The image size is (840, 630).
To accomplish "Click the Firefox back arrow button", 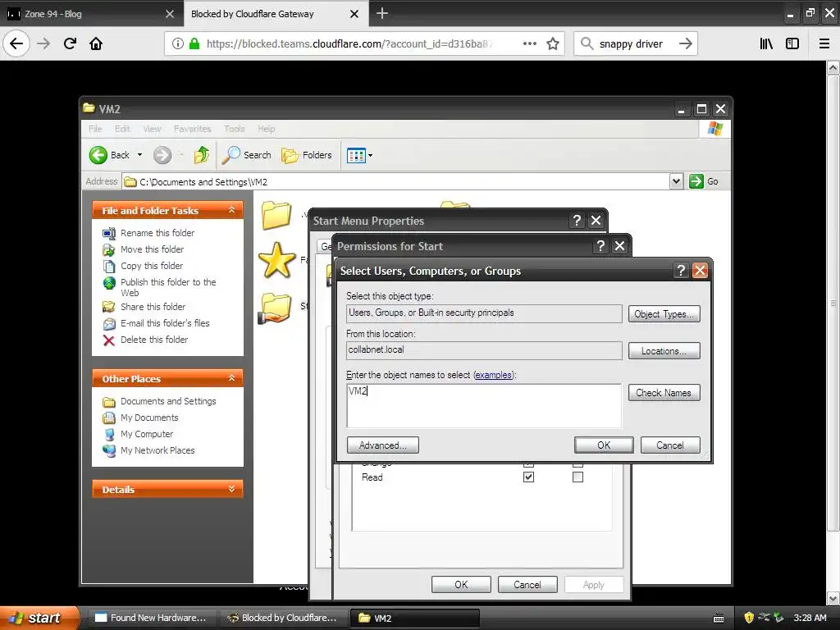I will (16, 43).
